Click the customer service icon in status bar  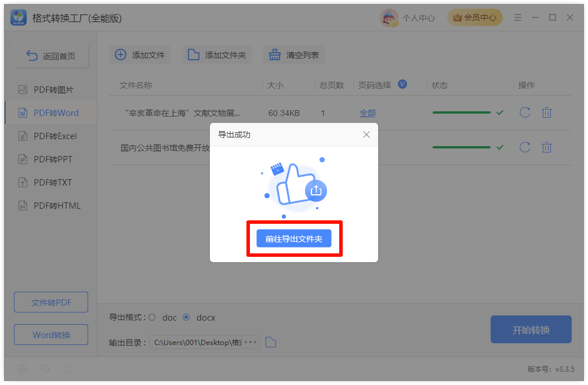point(45,369)
